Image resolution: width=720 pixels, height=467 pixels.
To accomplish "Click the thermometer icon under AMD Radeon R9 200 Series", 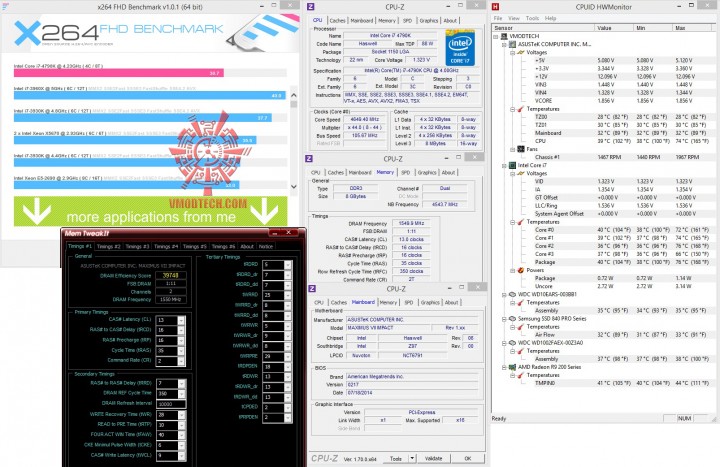I will [x=521, y=375].
